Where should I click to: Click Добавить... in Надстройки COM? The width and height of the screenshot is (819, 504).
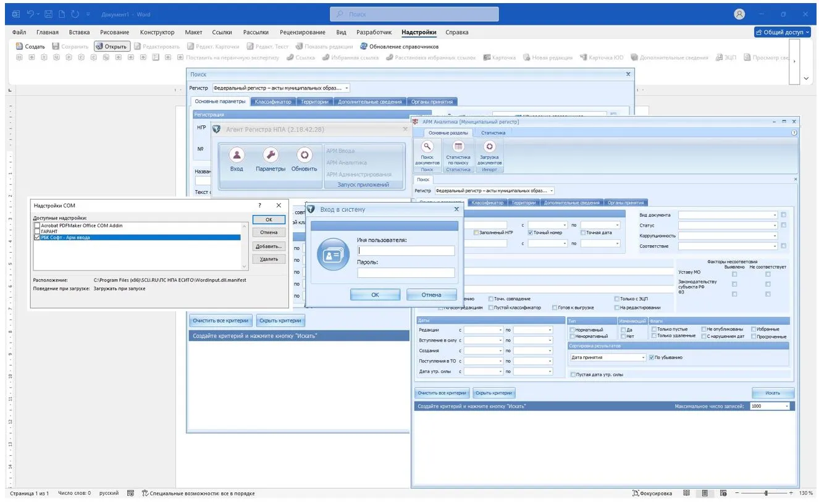[x=269, y=246]
